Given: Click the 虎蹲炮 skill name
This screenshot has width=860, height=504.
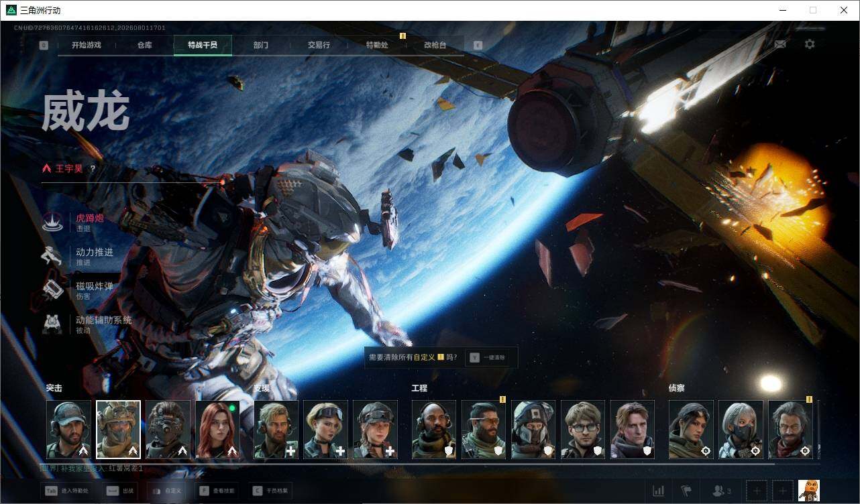Looking at the screenshot, I should [x=90, y=218].
